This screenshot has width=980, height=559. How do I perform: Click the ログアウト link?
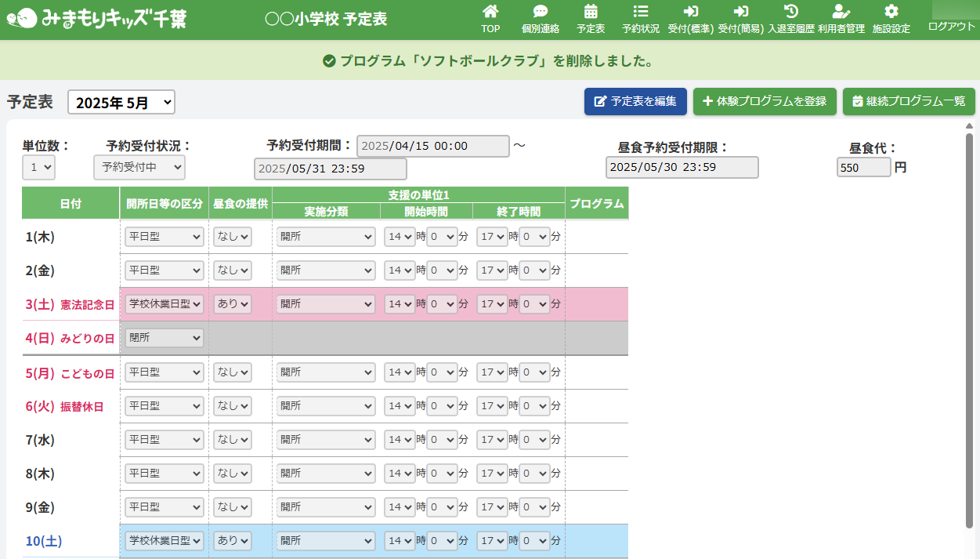click(x=951, y=26)
